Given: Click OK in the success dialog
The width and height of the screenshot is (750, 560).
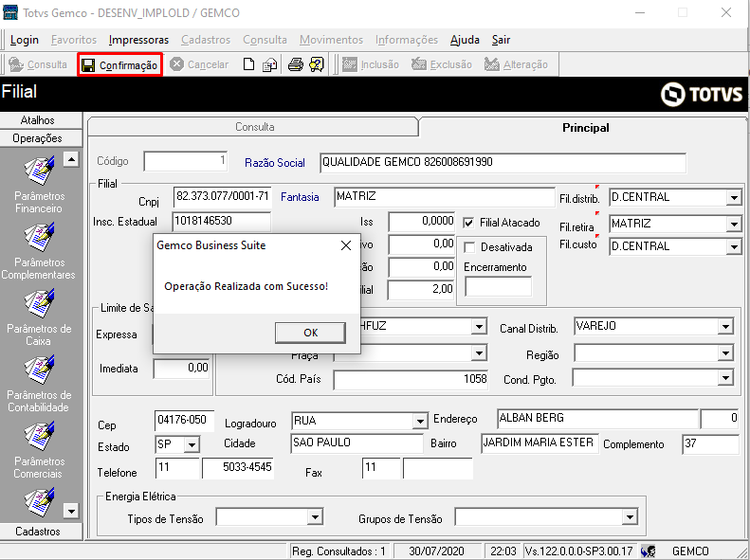Looking at the screenshot, I should click(x=310, y=333).
